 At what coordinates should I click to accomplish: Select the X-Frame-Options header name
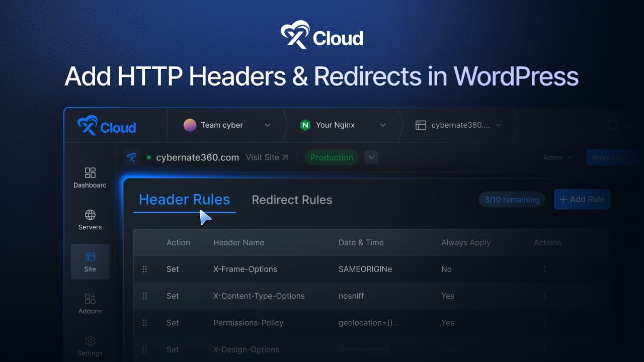245,269
